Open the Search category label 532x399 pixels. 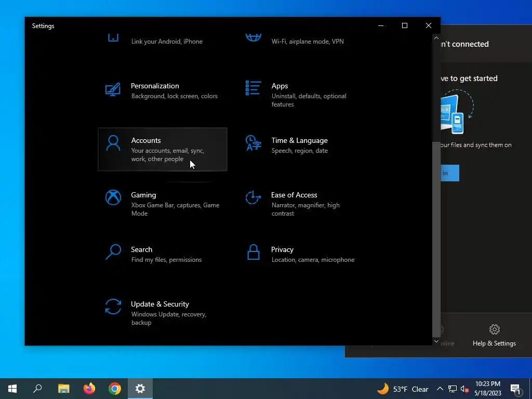click(x=141, y=249)
